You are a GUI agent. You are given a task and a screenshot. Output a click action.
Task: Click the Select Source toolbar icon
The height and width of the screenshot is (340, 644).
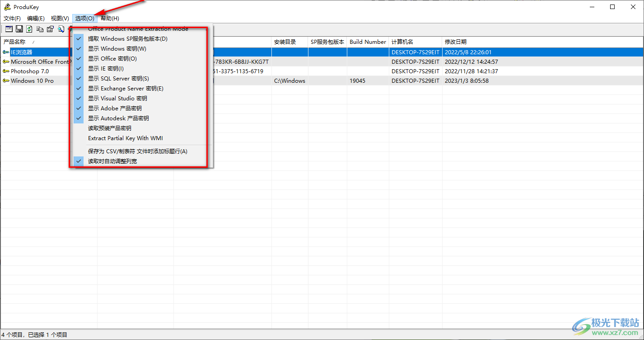pos(9,29)
